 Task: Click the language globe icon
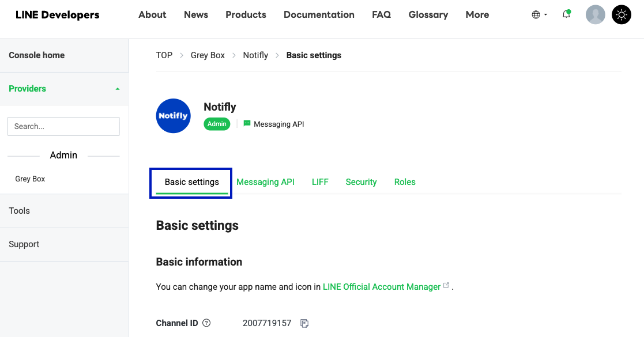pyautogui.click(x=536, y=14)
